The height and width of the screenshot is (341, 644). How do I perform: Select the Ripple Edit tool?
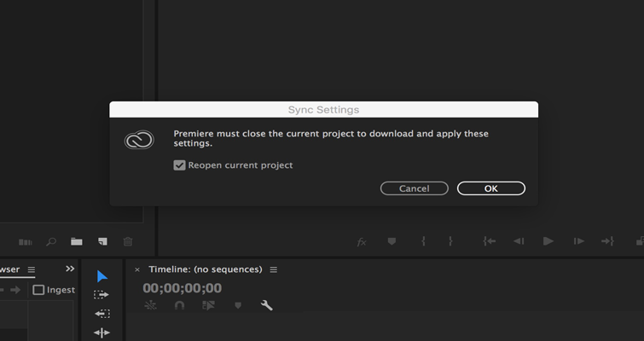click(102, 332)
